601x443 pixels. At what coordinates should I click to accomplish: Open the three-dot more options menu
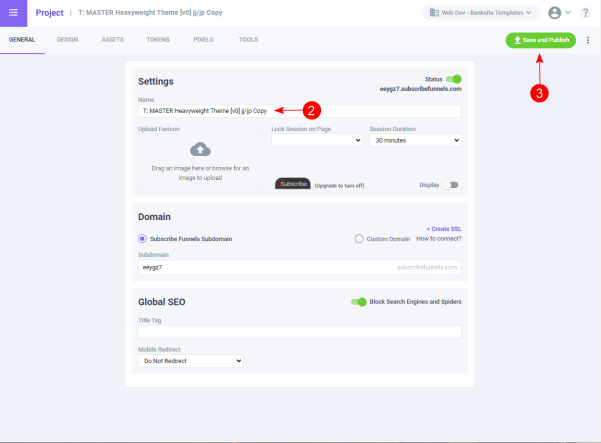tap(588, 40)
